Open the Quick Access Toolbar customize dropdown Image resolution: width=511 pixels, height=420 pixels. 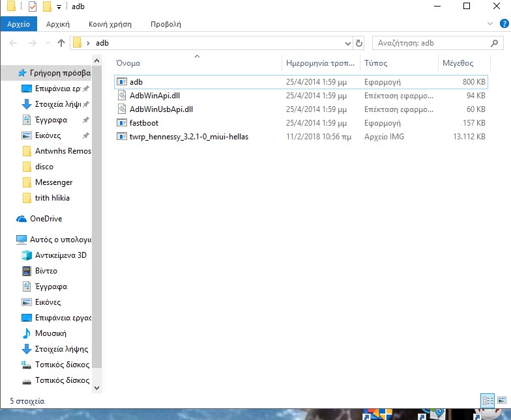[x=59, y=7]
